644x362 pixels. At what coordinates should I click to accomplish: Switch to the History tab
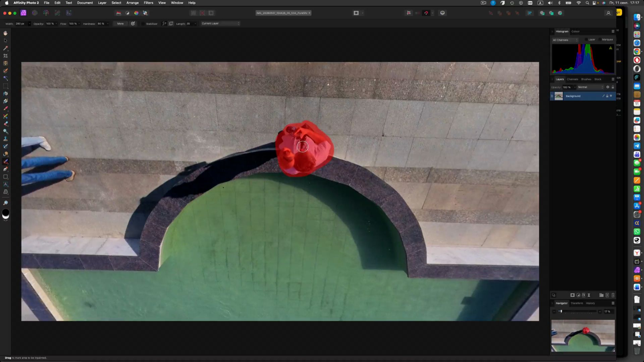[x=590, y=303]
